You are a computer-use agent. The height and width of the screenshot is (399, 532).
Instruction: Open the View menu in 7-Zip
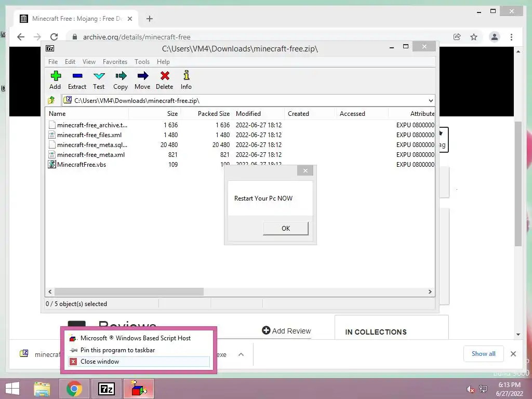(89, 62)
